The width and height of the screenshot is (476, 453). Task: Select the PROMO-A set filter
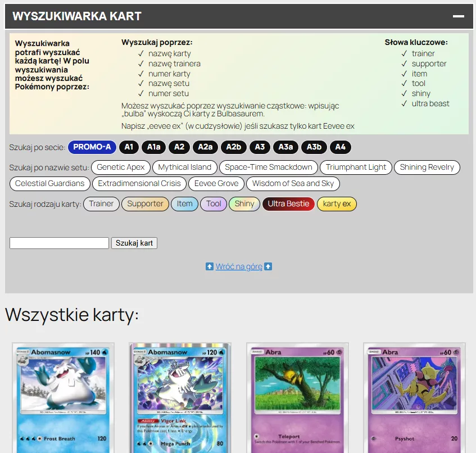pos(92,147)
